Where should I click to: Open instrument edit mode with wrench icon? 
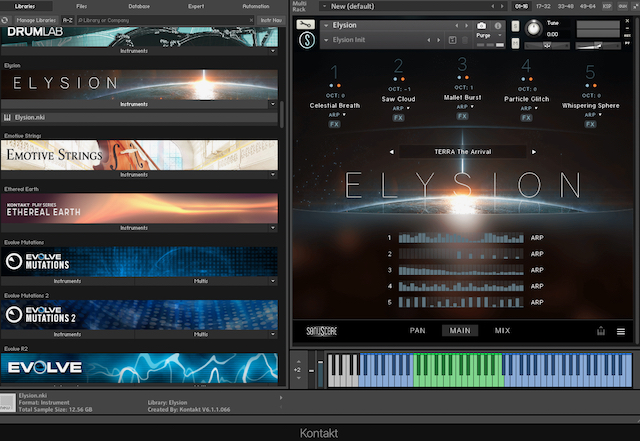point(306,24)
